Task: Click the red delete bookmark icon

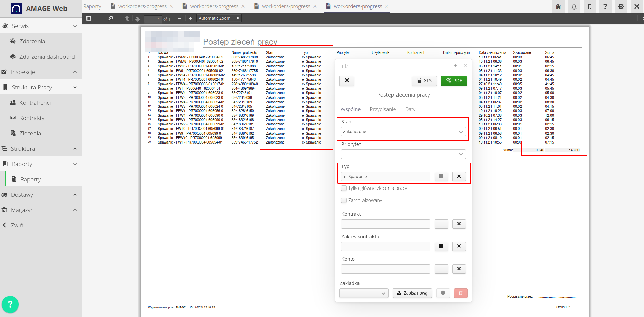Action: pos(460,293)
